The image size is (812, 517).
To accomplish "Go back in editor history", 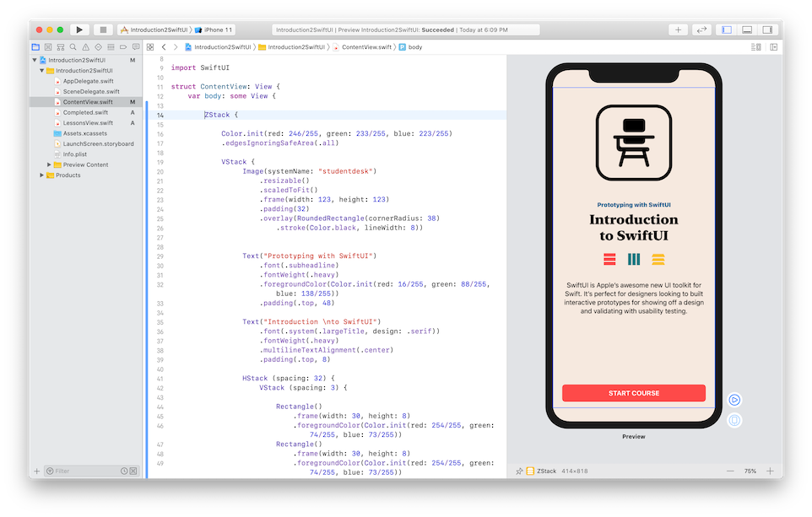I will [x=164, y=47].
